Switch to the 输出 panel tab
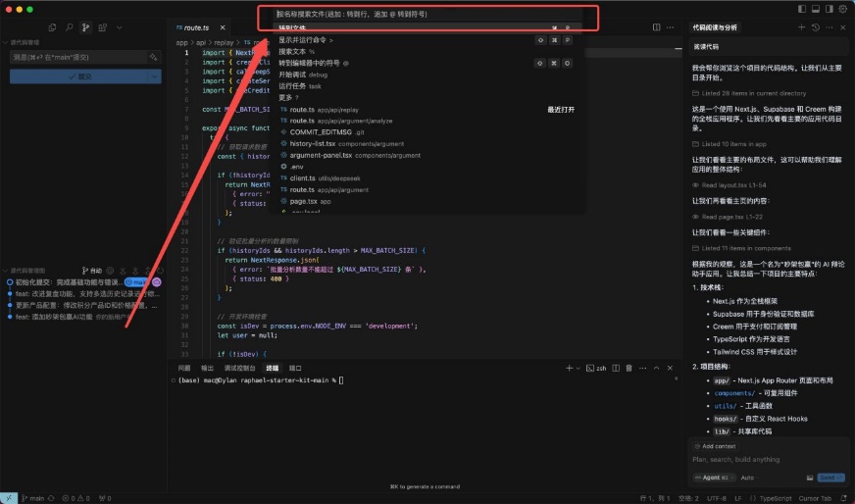Image resolution: width=855 pixels, height=504 pixels. (x=207, y=367)
